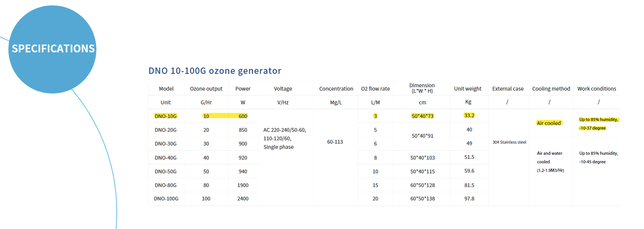Click the dimension 50*40*91
The width and height of the screenshot is (644, 229).
click(422, 136)
